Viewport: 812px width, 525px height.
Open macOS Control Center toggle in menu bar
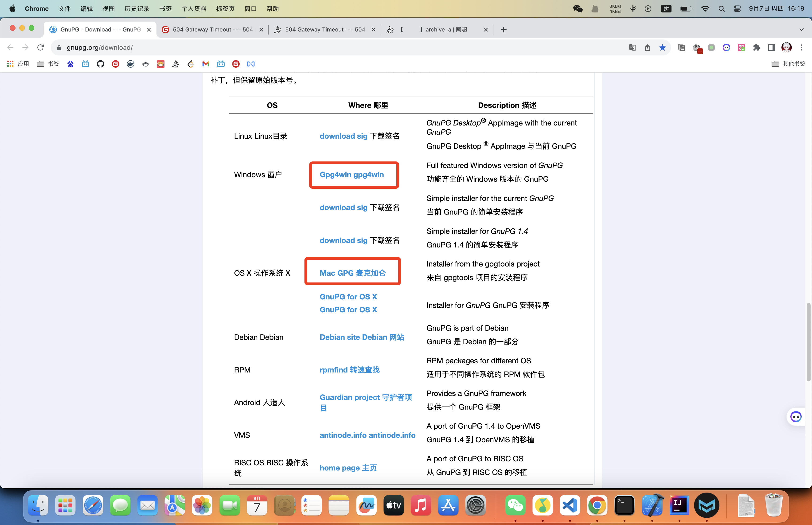tap(737, 8)
